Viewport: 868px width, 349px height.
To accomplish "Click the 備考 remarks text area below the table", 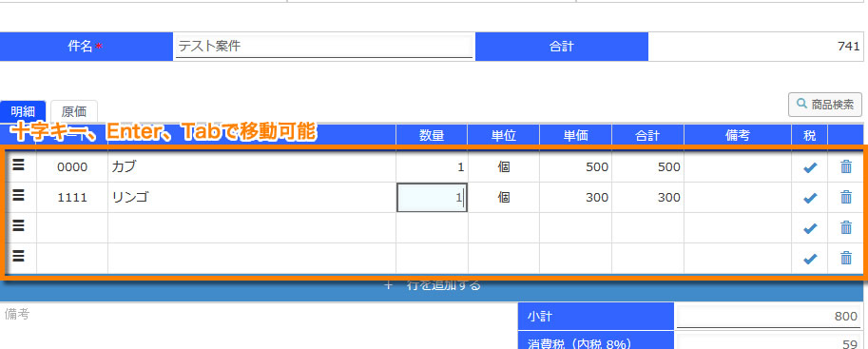I will (258, 327).
